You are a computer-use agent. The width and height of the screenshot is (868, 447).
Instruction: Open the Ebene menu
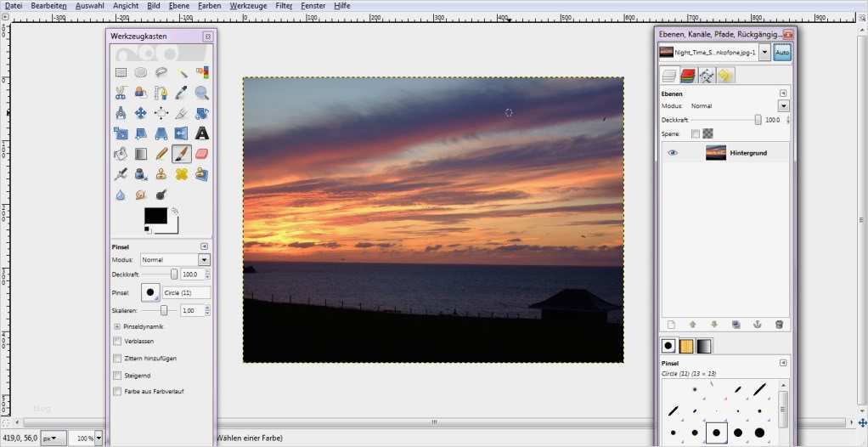(x=179, y=6)
